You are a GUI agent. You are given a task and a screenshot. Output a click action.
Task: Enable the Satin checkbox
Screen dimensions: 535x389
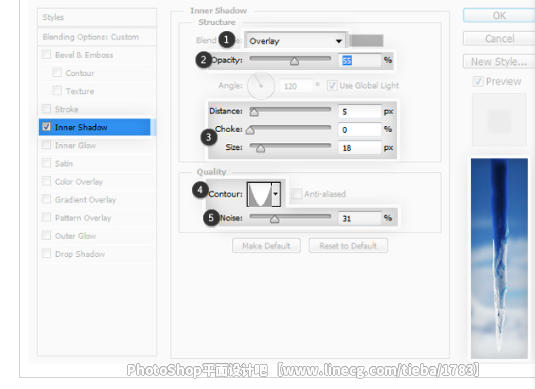click(46, 163)
